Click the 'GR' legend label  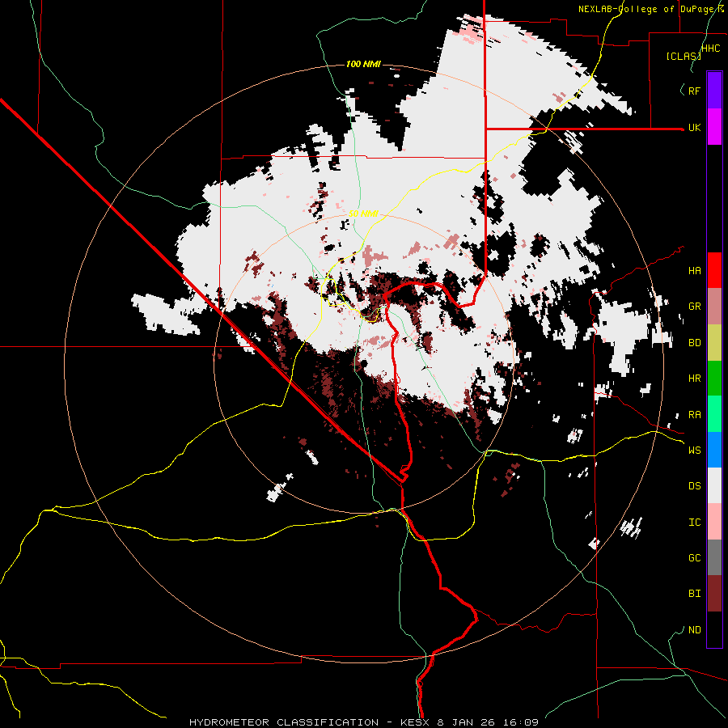694,307
